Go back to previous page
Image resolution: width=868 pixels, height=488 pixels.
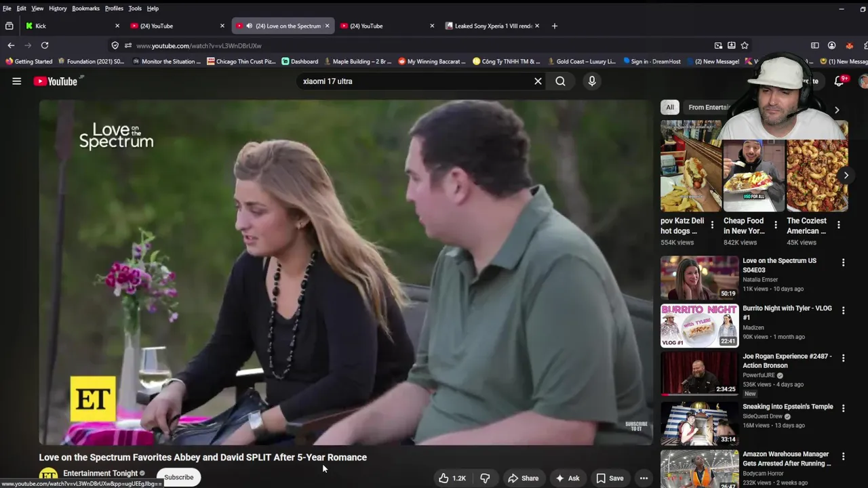(11, 45)
